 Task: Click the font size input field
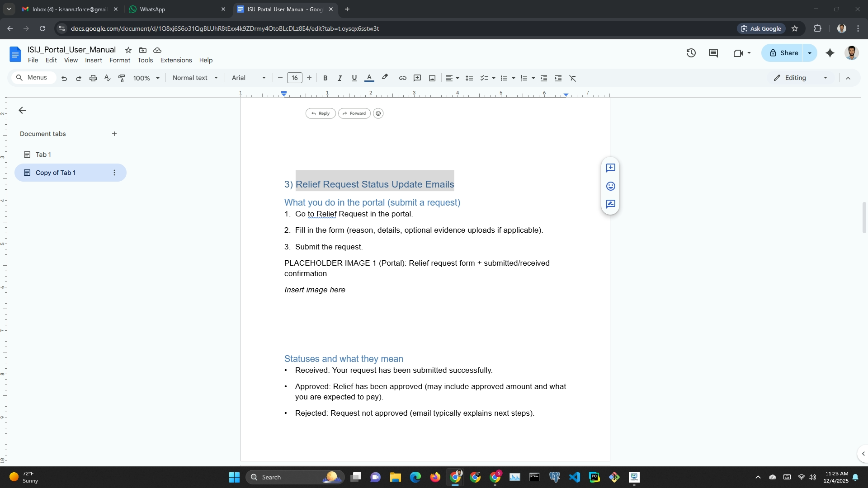(x=294, y=78)
